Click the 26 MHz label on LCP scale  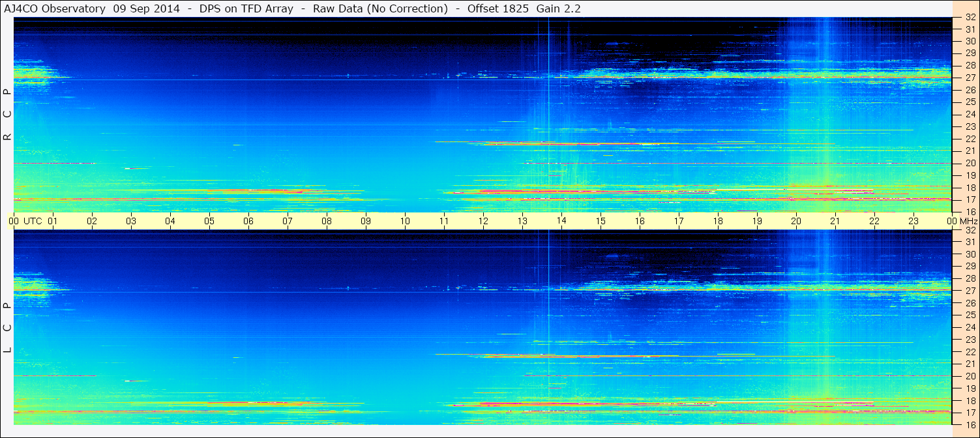tap(970, 303)
